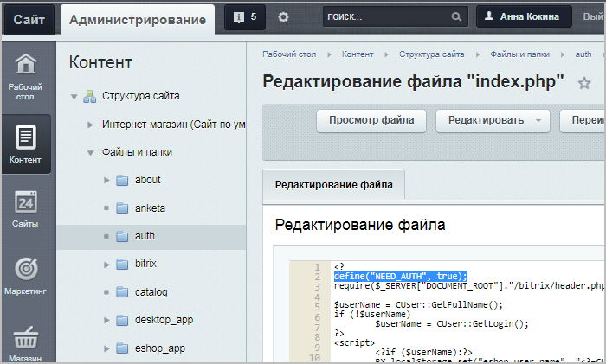Click the catalog folder icon

click(122, 292)
